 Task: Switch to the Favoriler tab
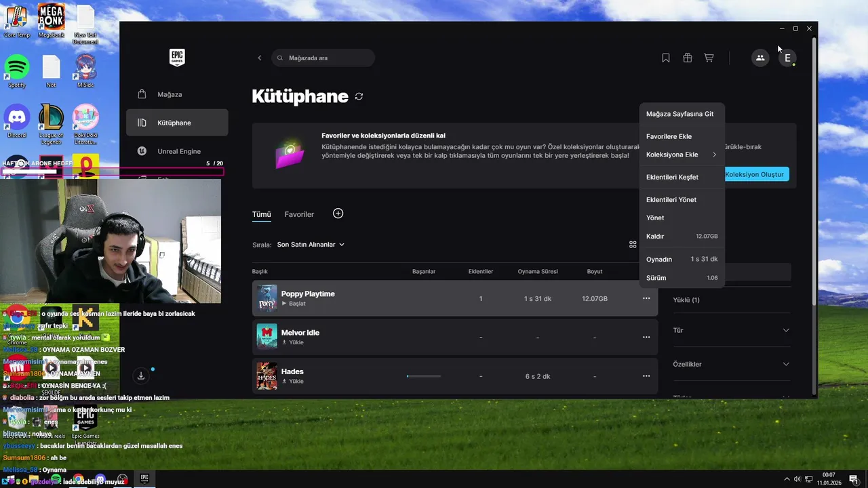pos(299,214)
